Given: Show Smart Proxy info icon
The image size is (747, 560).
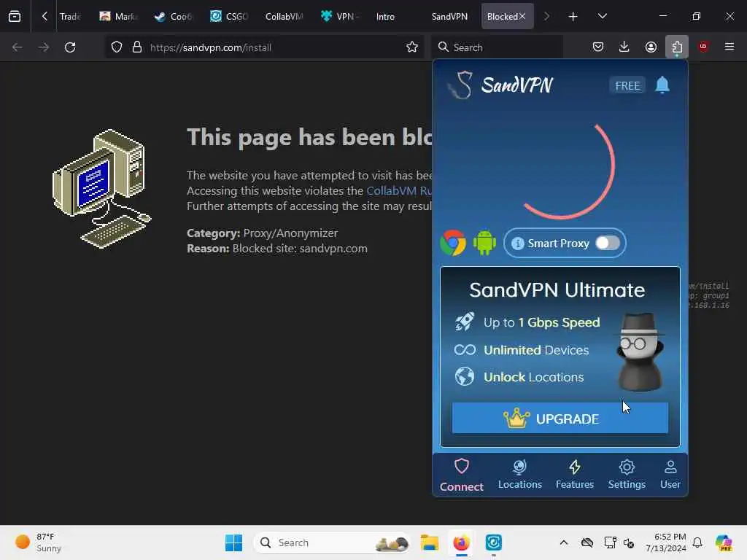Looking at the screenshot, I should pos(517,244).
